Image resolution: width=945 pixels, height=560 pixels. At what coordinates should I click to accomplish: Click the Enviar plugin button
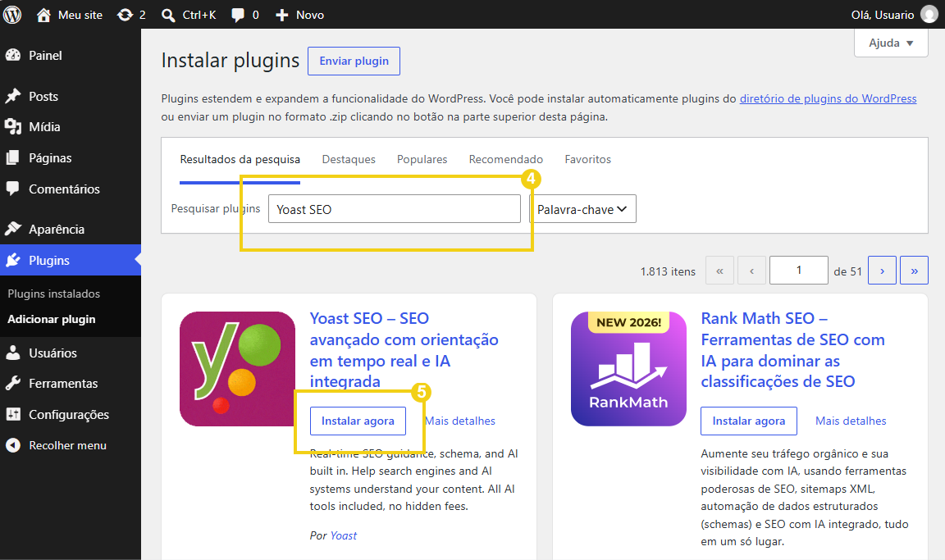tap(354, 61)
